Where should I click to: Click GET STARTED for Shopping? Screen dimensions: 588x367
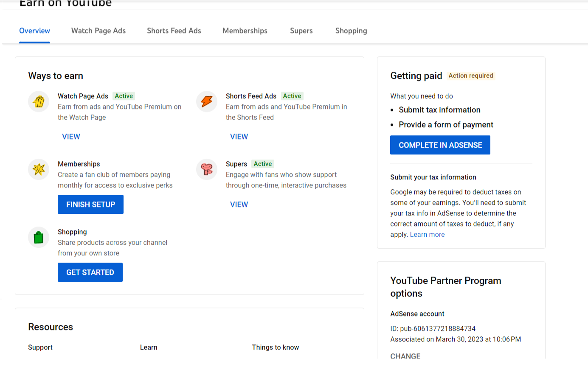90,272
